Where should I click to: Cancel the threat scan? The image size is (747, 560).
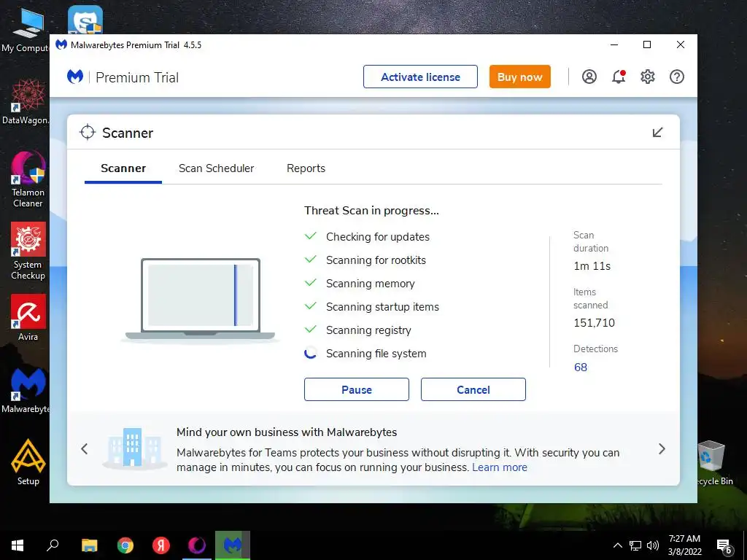click(473, 389)
